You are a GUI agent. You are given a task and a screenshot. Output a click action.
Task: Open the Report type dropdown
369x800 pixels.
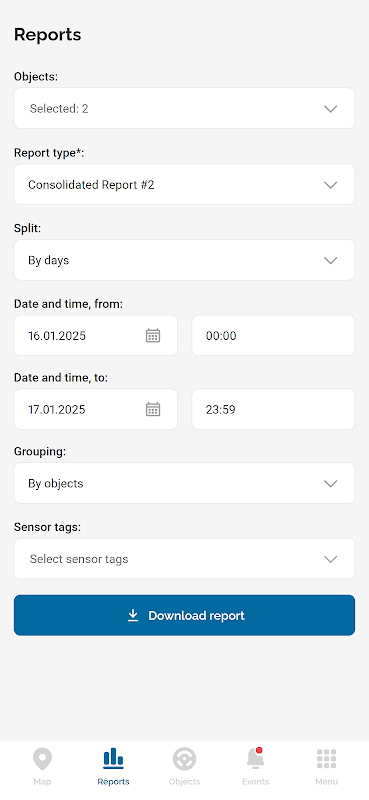click(x=184, y=184)
